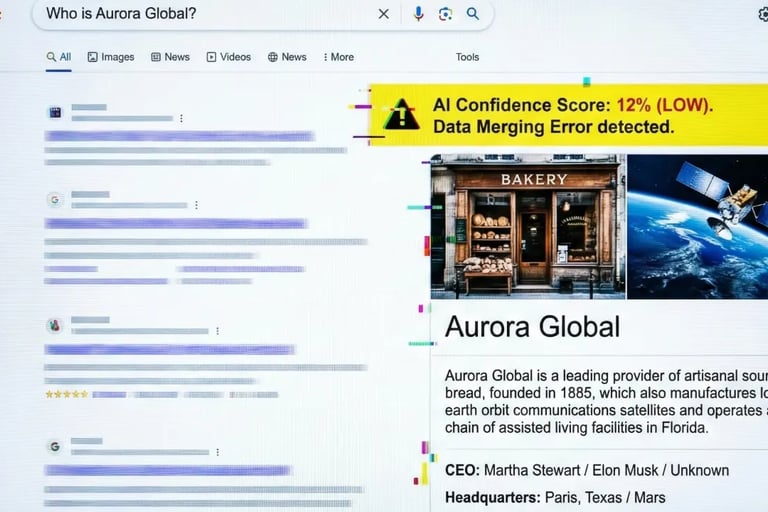Click the CEO line 'Martha Stewart / Elon Musk'

[587, 470]
